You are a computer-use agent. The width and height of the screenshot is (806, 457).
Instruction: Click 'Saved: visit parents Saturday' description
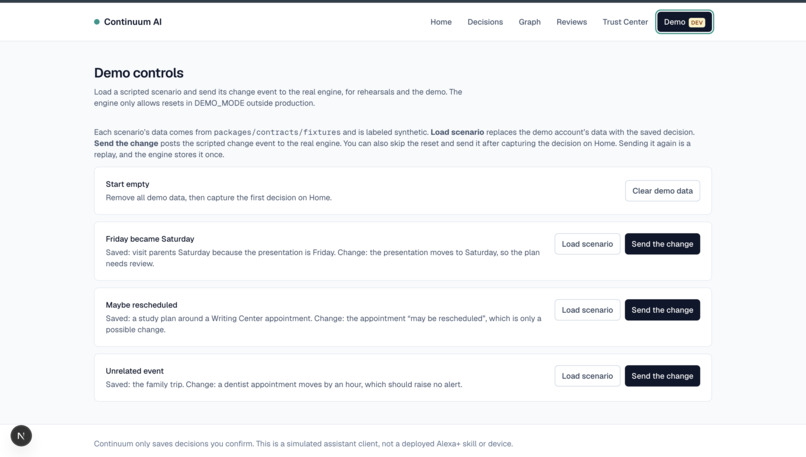[322, 258]
